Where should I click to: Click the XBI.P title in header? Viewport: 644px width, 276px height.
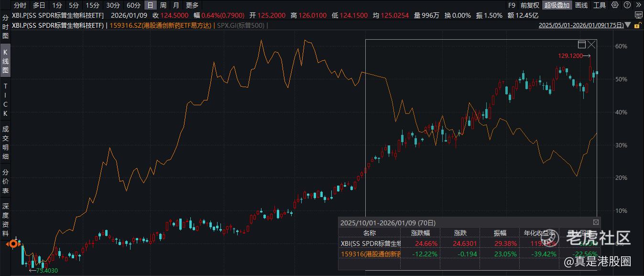click(x=57, y=15)
